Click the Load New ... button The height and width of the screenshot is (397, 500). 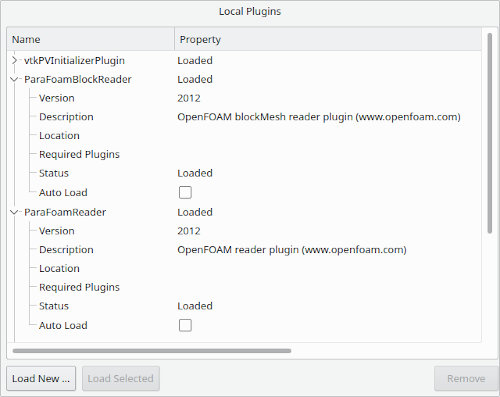pos(41,378)
